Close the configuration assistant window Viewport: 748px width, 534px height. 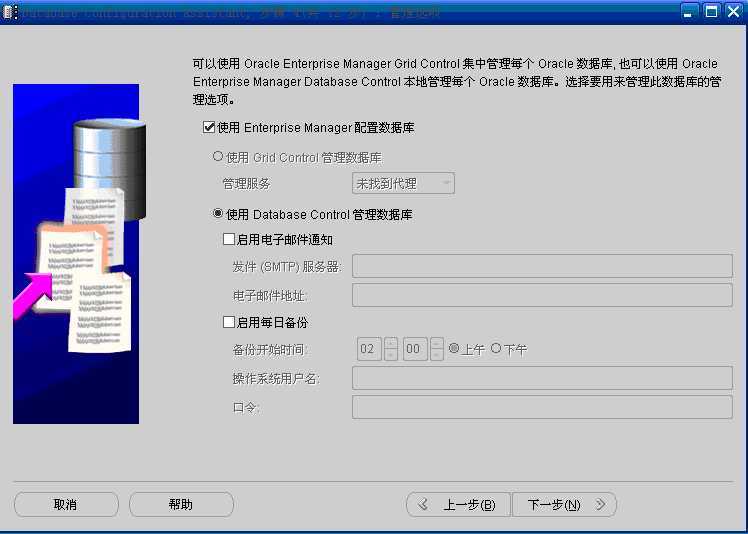pos(734,11)
